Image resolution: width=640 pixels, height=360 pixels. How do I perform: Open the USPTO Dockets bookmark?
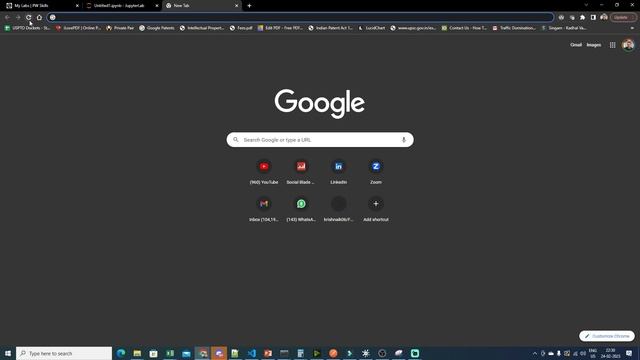click(x=27, y=28)
